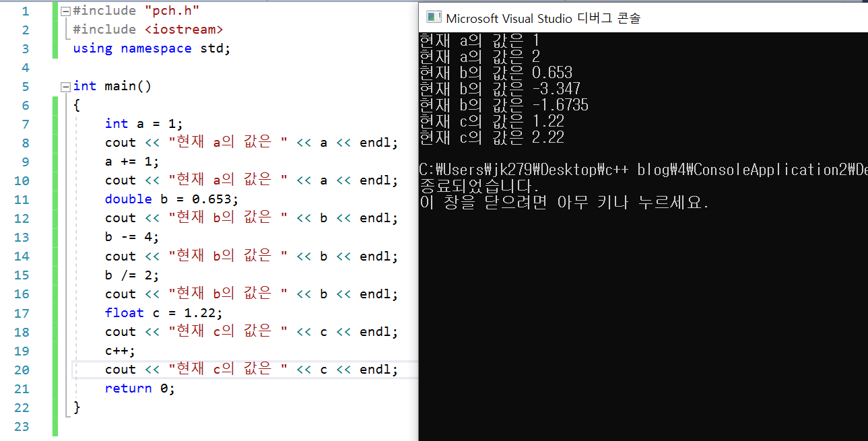Click console output '현재 c의 값은 1.22'
This screenshot has width=868, height=441.
point(492,121)
